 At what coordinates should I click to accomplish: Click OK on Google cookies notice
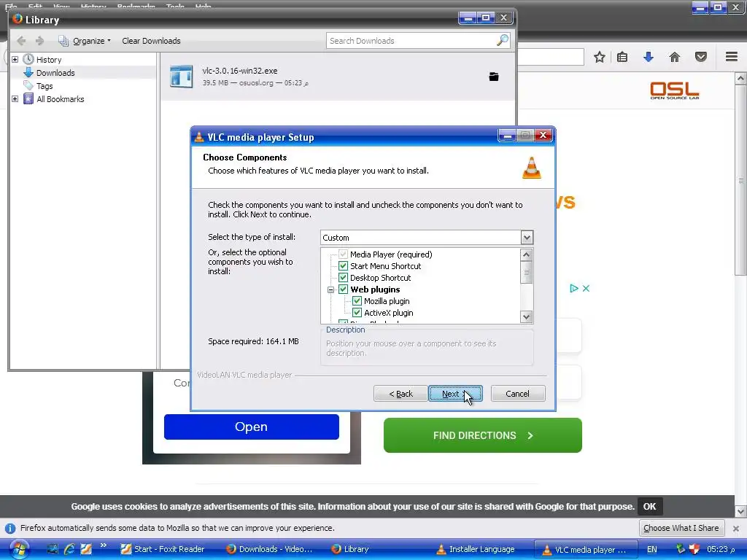(x=649, y=507)
